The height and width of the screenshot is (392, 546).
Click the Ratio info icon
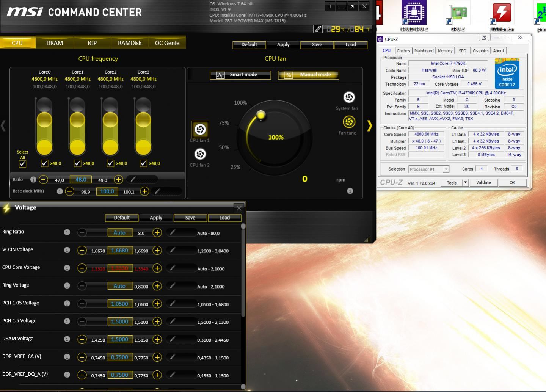[x=33, y=180]
